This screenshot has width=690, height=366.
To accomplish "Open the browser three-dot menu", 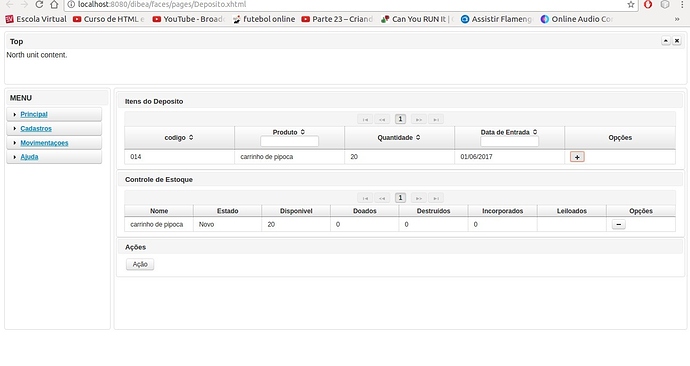I will click(x=682, y=4).
